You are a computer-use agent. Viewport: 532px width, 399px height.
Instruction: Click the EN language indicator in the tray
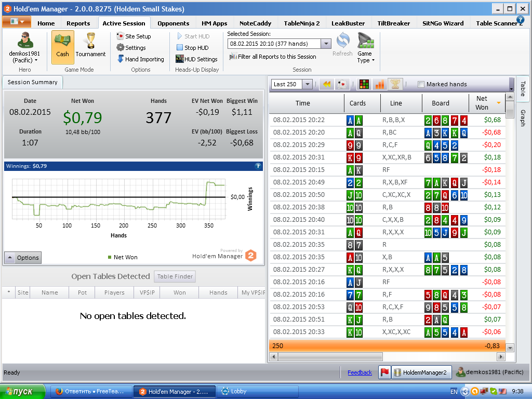click(454, 392)
